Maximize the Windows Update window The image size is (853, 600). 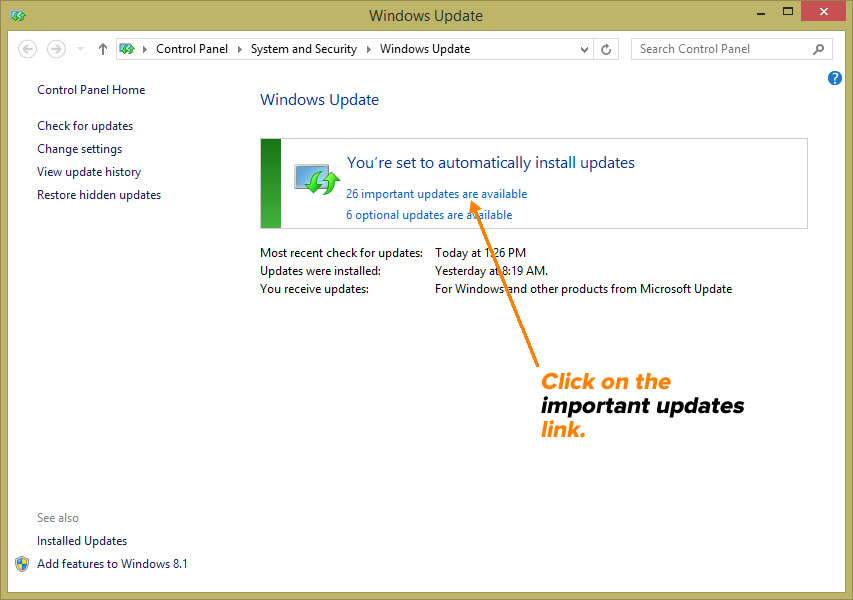(788, 11)
